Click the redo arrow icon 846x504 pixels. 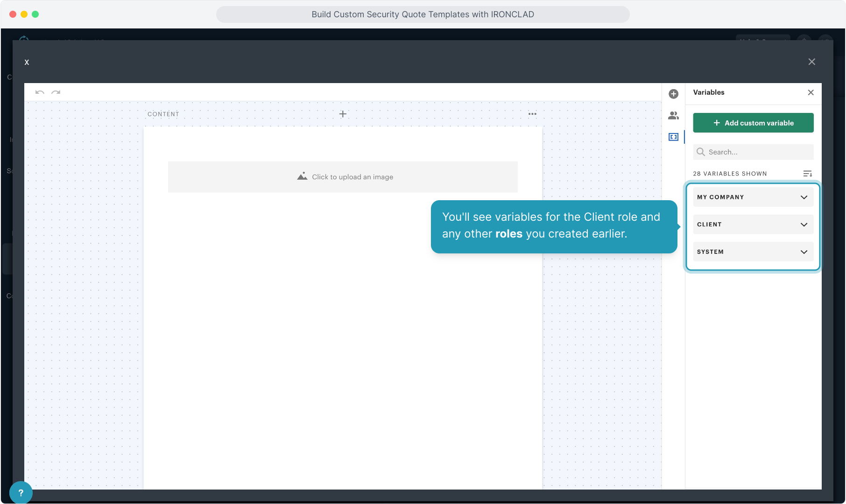point(56,92)
